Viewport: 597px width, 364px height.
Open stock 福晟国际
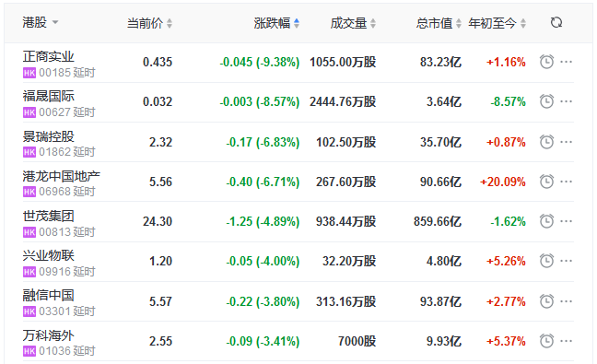pos(48,96)
